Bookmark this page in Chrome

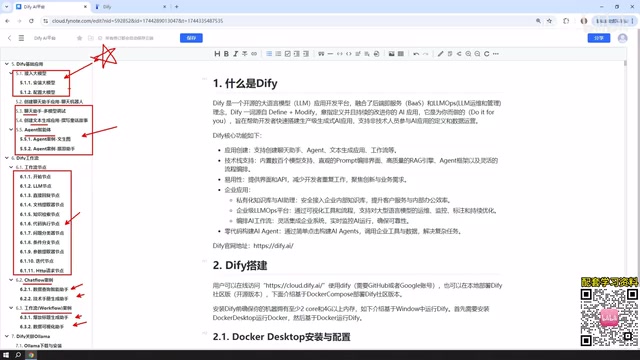pos(549,21)
